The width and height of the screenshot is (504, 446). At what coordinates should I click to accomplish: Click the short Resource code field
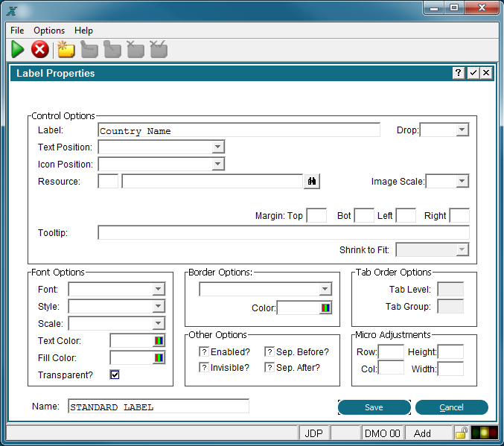(x=108, y=182)
